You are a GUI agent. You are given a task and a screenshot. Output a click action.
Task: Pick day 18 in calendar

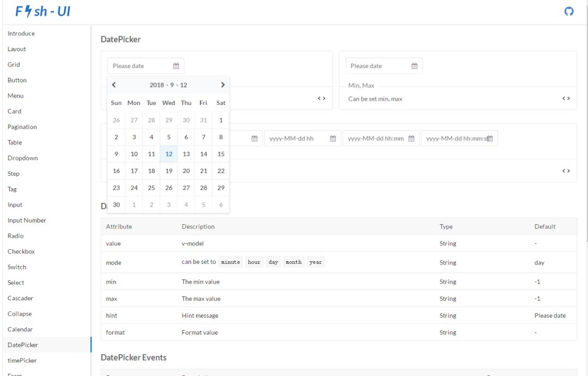[x=151, y=170]
